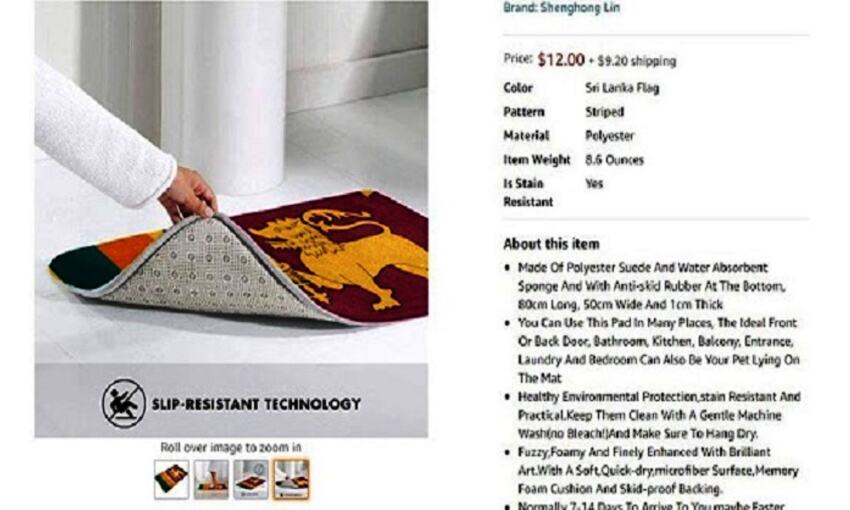Click the bullet starting Made Of Polyester Suede
Screen dimensions: 850x510
[652, 286]
